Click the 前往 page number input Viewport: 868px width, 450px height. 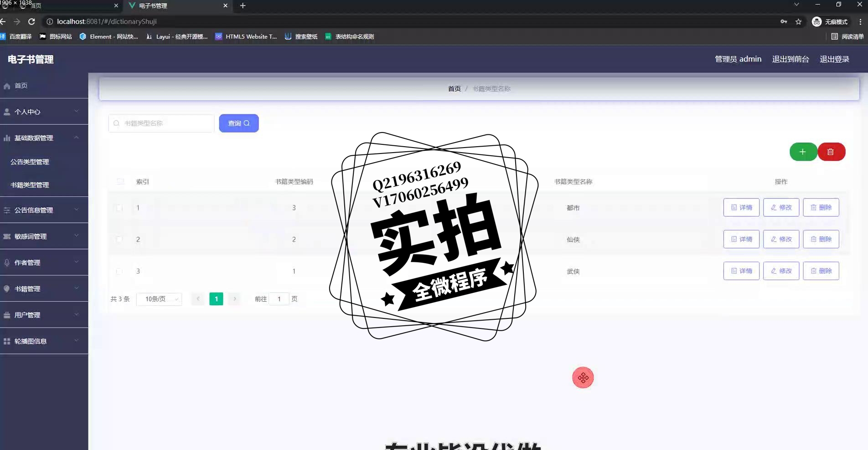point(279,299)
